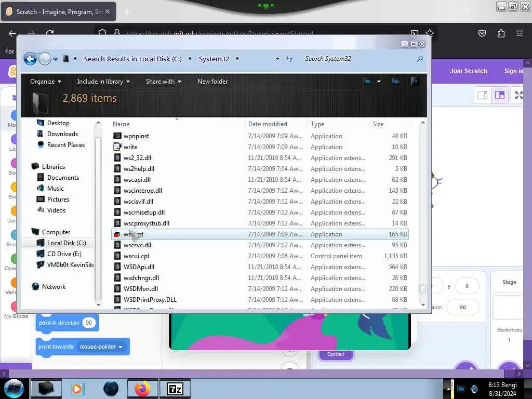Open the Share with menu
The height and width of the screenshot is (399, 532).
point(164,82)
